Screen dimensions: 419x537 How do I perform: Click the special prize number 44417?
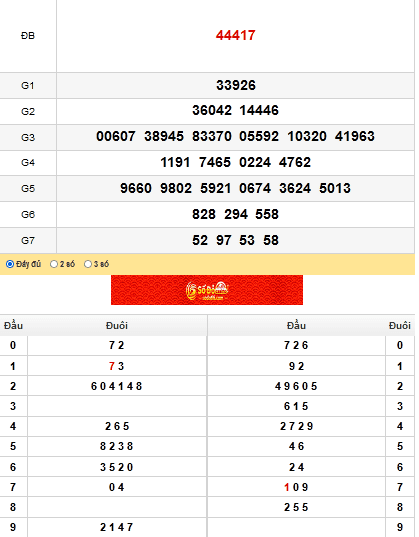tap(235, 35)
